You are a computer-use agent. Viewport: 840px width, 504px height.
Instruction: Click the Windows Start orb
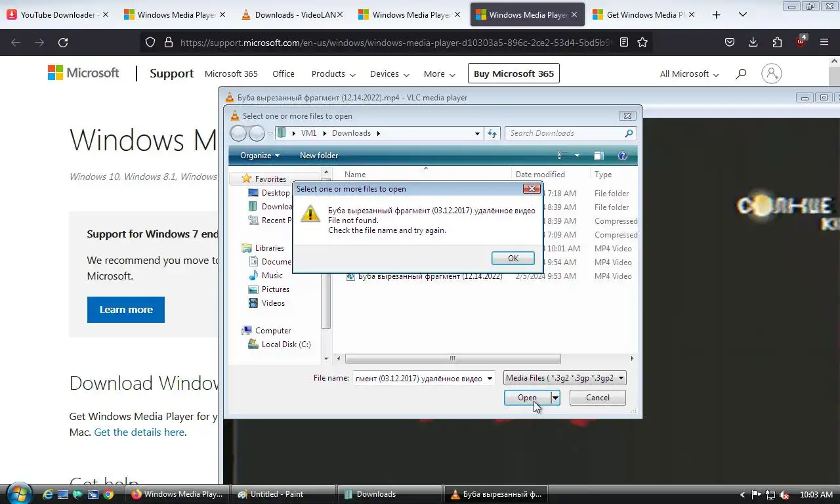tap(18, 493)
